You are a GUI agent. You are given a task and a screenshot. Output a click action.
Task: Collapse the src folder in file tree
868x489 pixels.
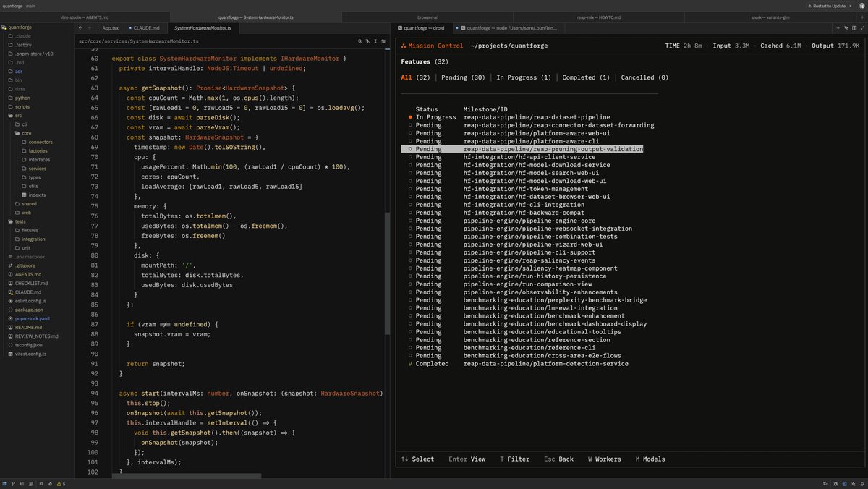point(19,116)
